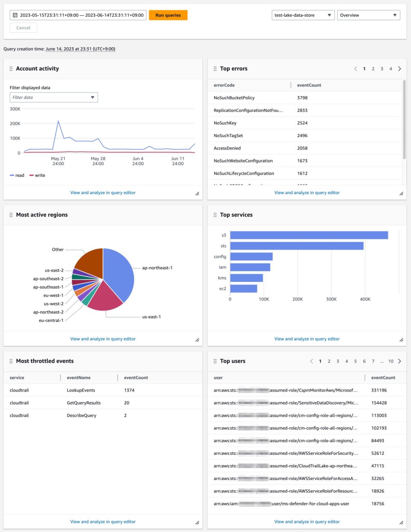This screenshot has width=411, height=532.
Task: Expand the Filter data dropdown in Account activity
Action: [x=92, y=97]
